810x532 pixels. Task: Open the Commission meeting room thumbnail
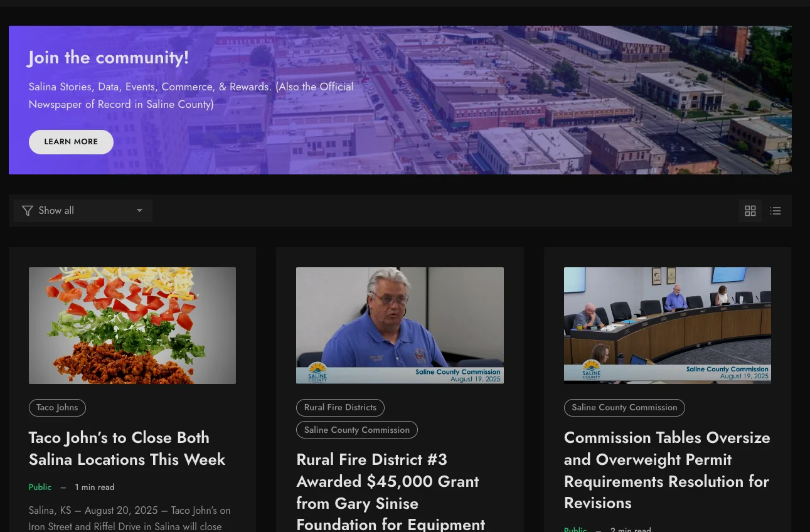point(668,326)
